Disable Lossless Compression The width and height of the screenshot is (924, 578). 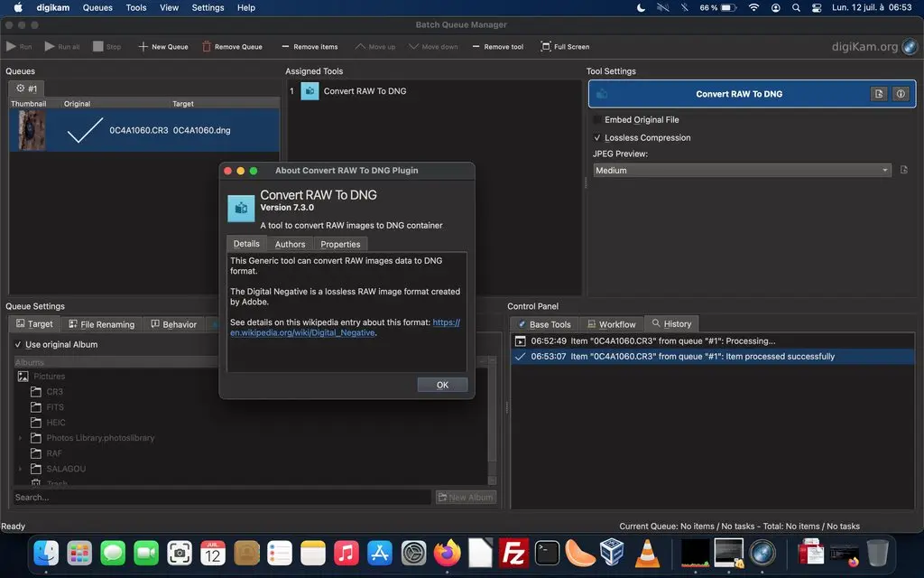tap(597, 137)
